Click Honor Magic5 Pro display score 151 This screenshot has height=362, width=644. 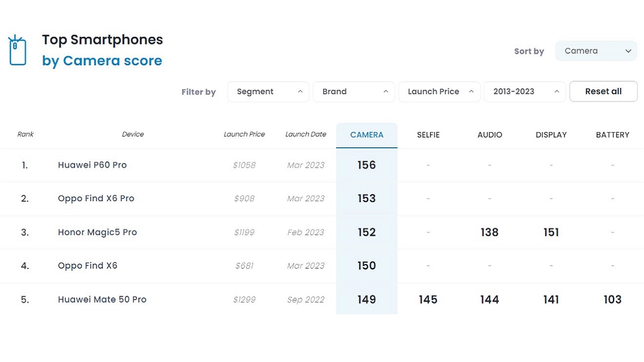click(551, 232)
